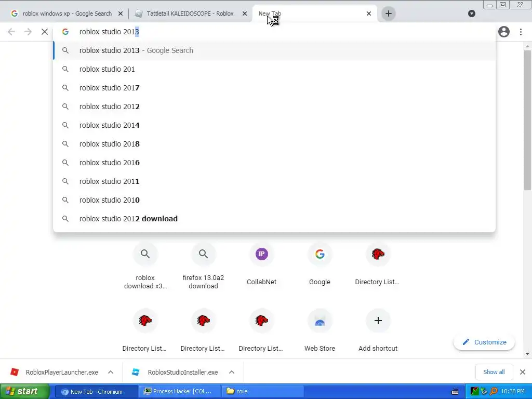Switch to New Tab - Chromium taskbar button
Image resolution: width=532 pixels, height=399 pixels.
point(96,392)
